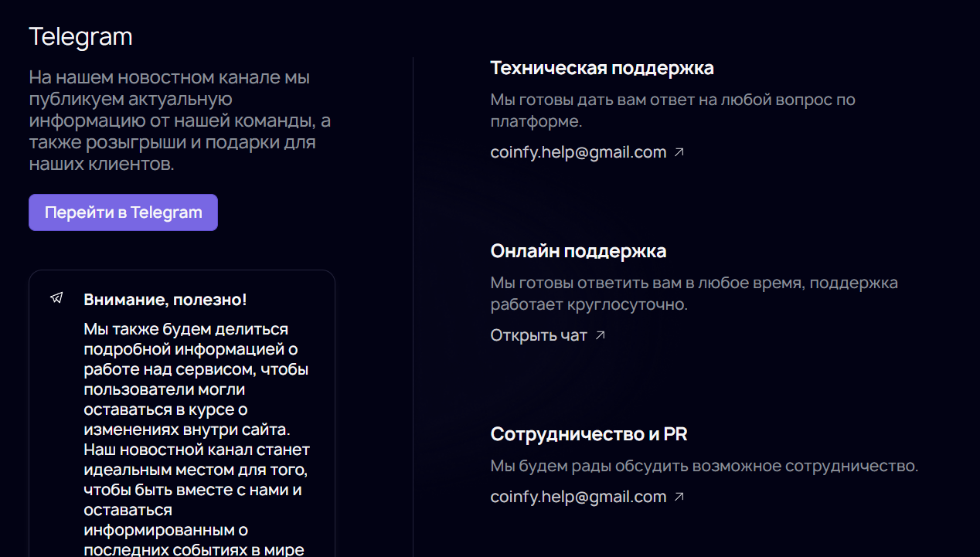Click the Техническая поддержка heading
The image size is (980, 557).
coord(602,68)
